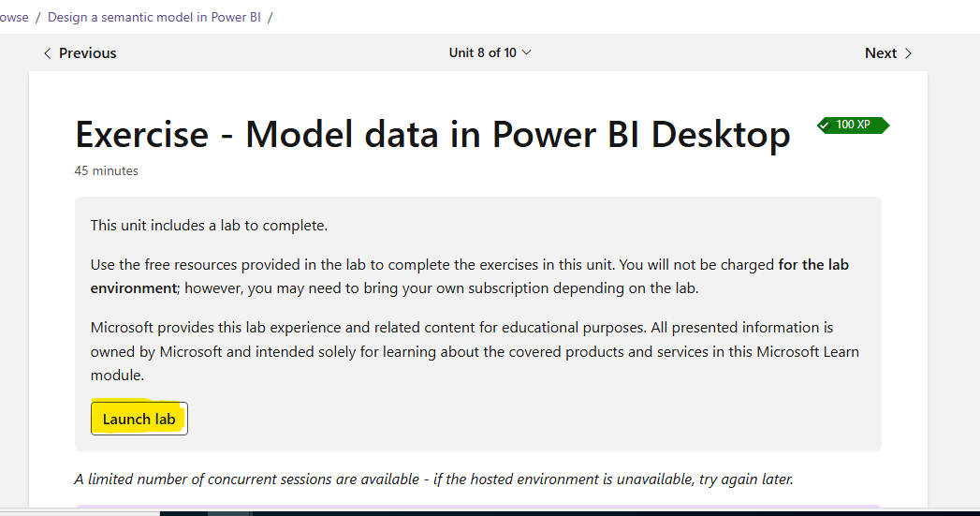Image resolution: width=980 pixels, height=516 pixels.
Task: Expand the chevron next to Unit 8 of 10
Action: point(526,52)
